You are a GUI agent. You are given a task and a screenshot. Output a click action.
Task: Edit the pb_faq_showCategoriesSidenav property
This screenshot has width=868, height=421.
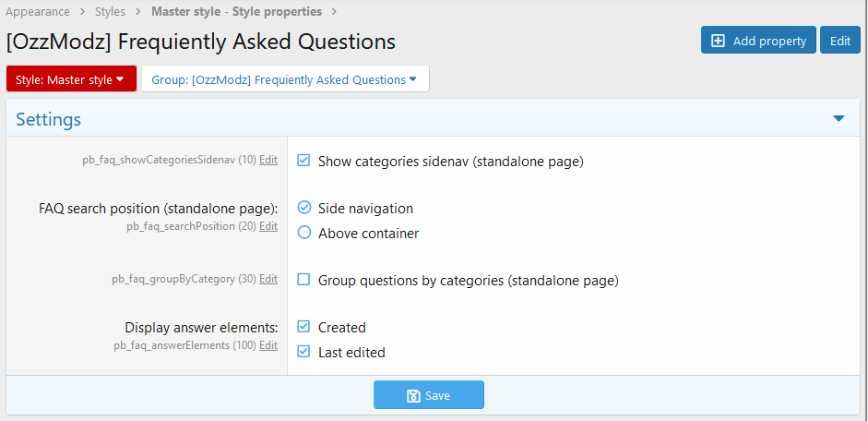[268, 160]
